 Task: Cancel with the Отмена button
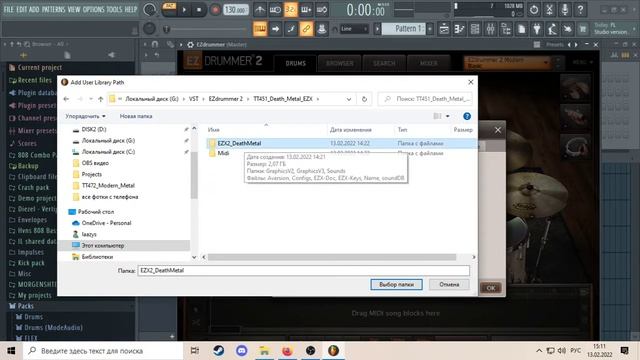(x=449, y=284)
